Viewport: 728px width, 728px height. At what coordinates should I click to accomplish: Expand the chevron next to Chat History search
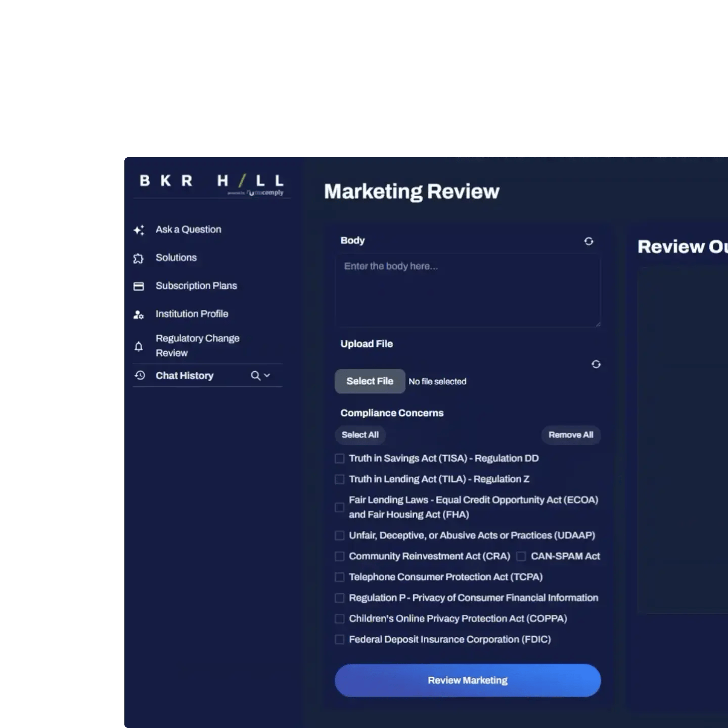click(x=266, y=376)
